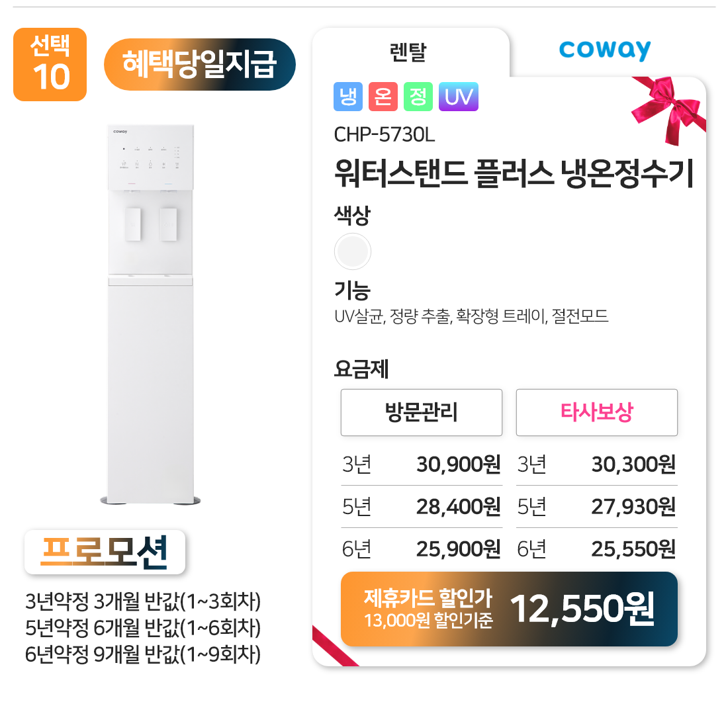Click the Coway logo
The image size is (728, 704).
pos(604,51)
